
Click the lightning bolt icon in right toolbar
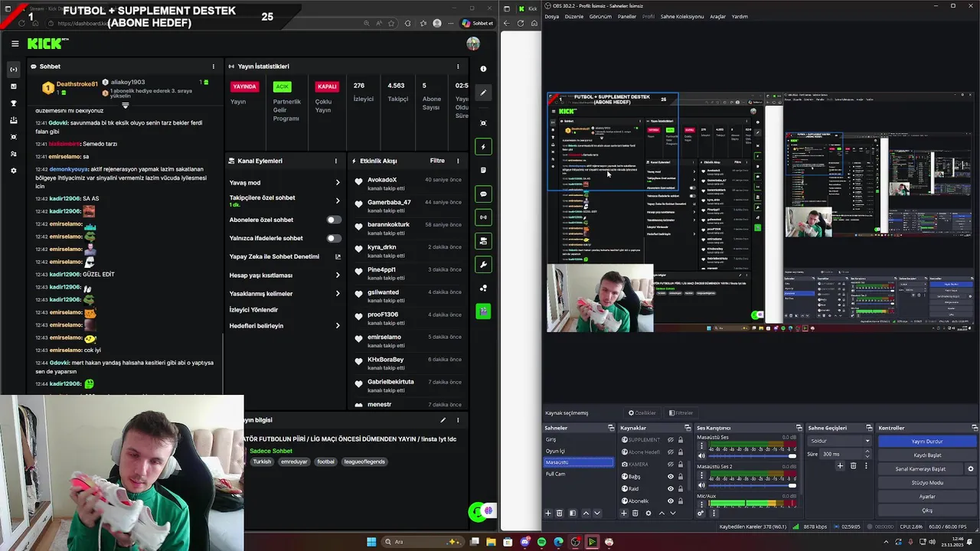pyautogui.click(x=483, y=146)
